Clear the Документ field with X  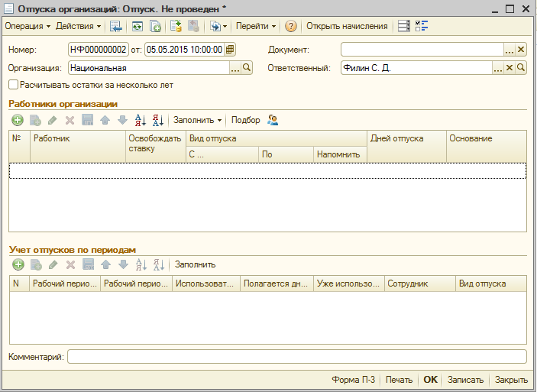(x=521, y=50)
